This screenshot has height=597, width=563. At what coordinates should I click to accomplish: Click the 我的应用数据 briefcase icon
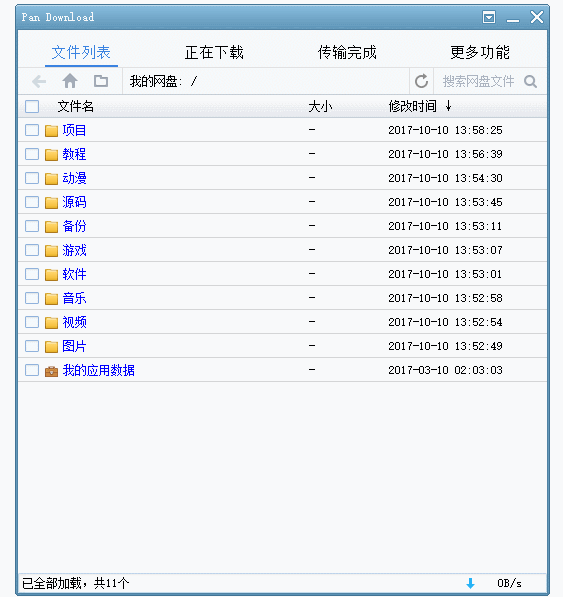tap(51, 371)
